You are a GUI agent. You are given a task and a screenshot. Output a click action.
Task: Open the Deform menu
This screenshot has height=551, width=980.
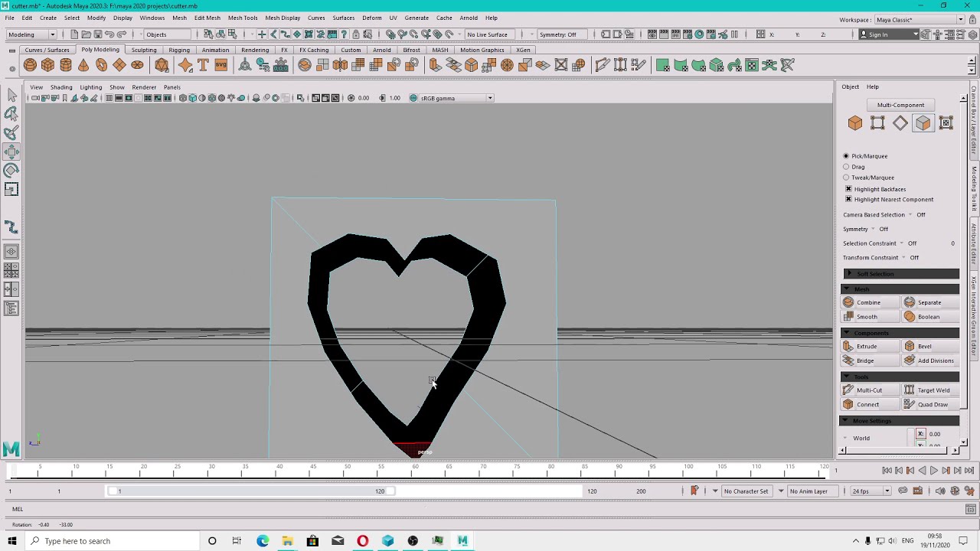pyautogui.click(x=372, y=18)
